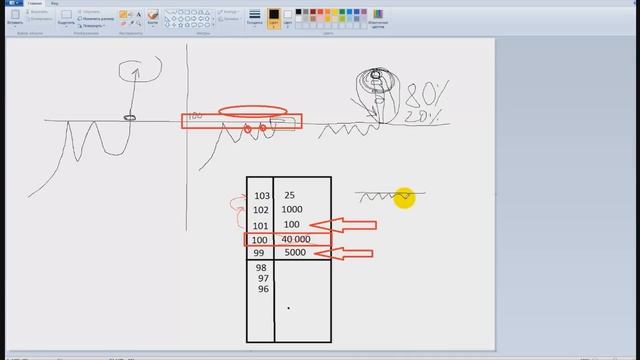Click the Вырезать (Cut) button
The height and width of the screenshot is (360, 640).
tap(36, 12)
